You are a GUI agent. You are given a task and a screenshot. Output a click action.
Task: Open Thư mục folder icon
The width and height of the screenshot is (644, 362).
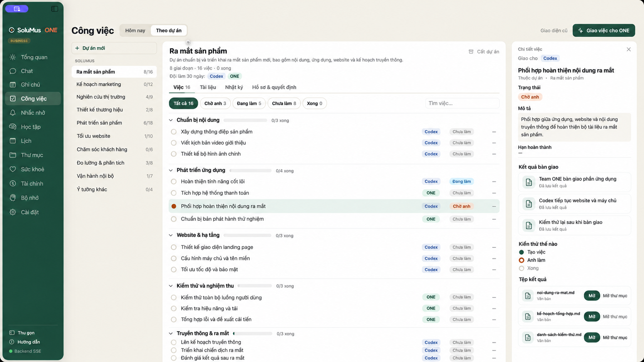(x=13, y=155)
